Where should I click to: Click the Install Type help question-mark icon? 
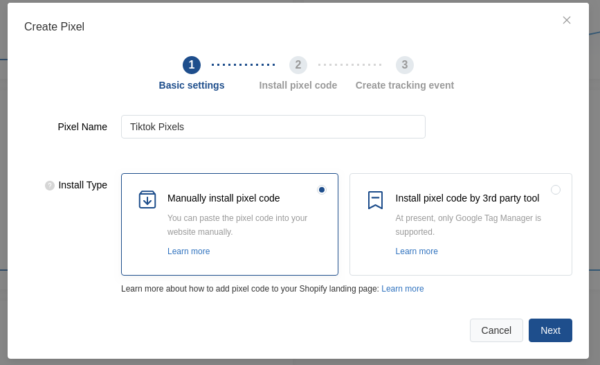click(50, 186)
